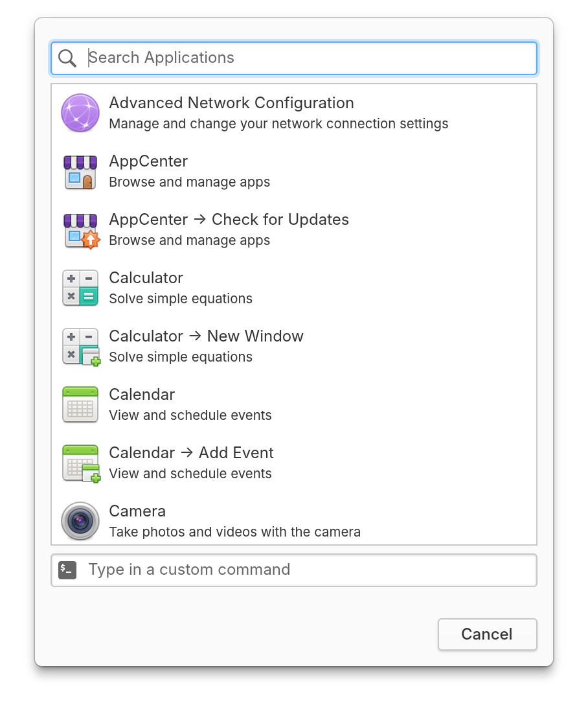Click the Calendar Add Event icon
This screenshot has width=588, height=718.
point(80,463)
